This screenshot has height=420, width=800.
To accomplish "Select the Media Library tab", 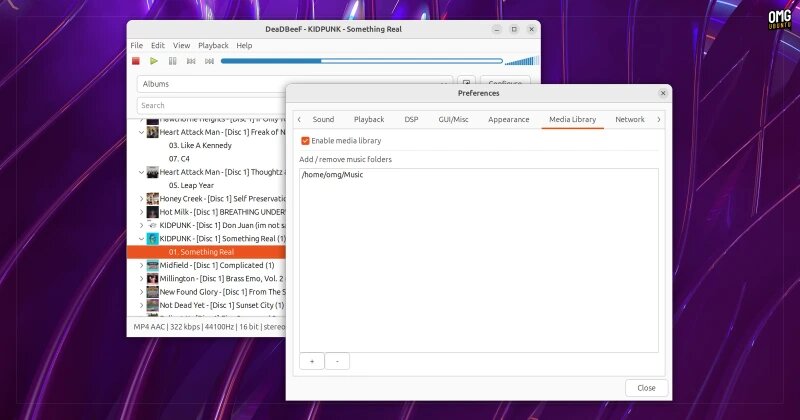I will coord(572,119).
